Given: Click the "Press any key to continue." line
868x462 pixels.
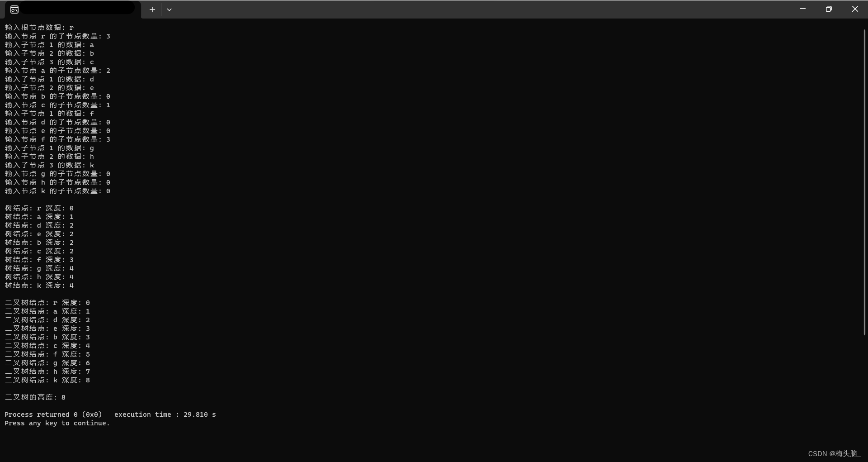Looking at the screenshot, I should [x=57, y=424].
